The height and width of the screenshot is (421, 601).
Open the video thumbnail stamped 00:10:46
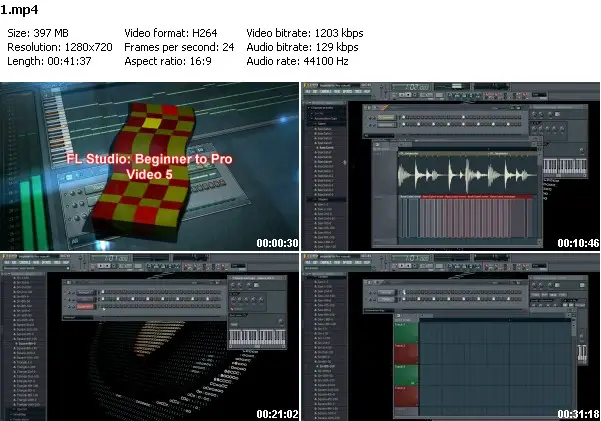[x=450, y=166]
